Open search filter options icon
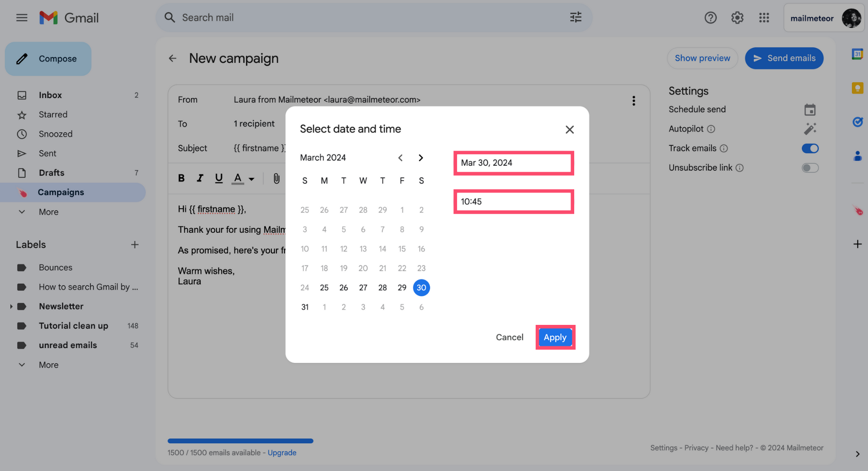Screen dimensions: 868x471 [576, 17]
